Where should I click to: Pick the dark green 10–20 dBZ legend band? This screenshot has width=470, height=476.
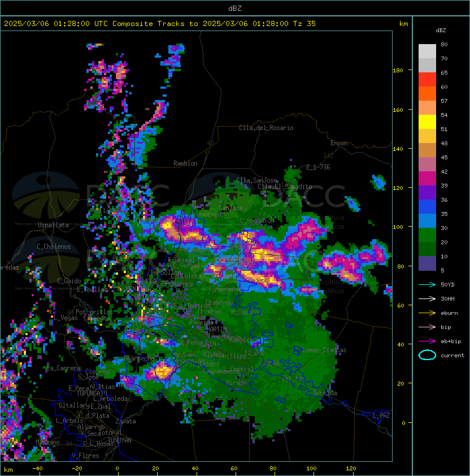[427, 249]
